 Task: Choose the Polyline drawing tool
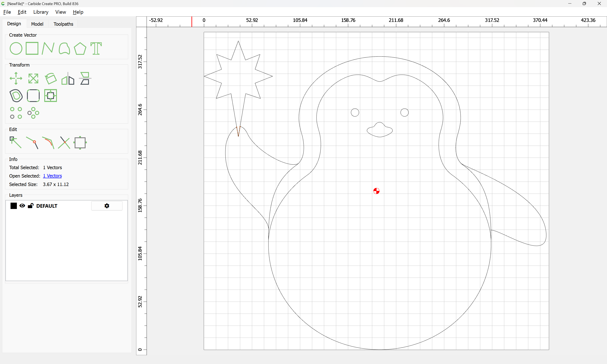[x=48, y=48]
